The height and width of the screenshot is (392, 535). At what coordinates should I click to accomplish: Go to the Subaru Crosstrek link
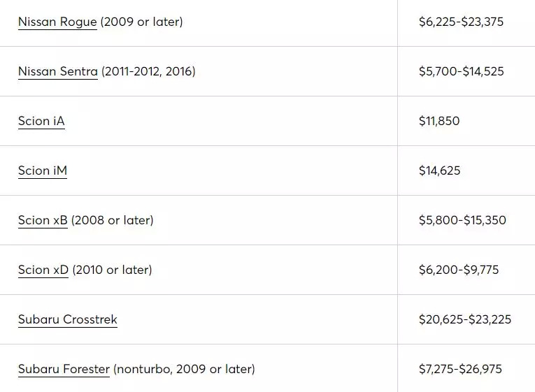pyautogui.click(x=68, y=319)
